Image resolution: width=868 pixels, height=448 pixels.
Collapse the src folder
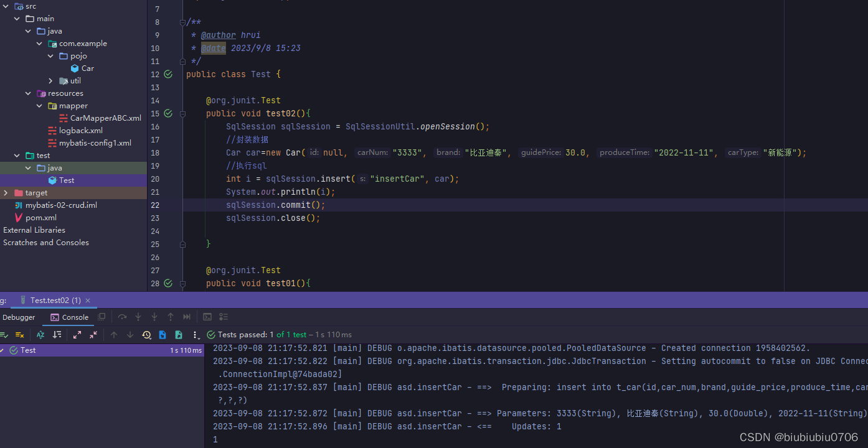click(x=6, y=6)
